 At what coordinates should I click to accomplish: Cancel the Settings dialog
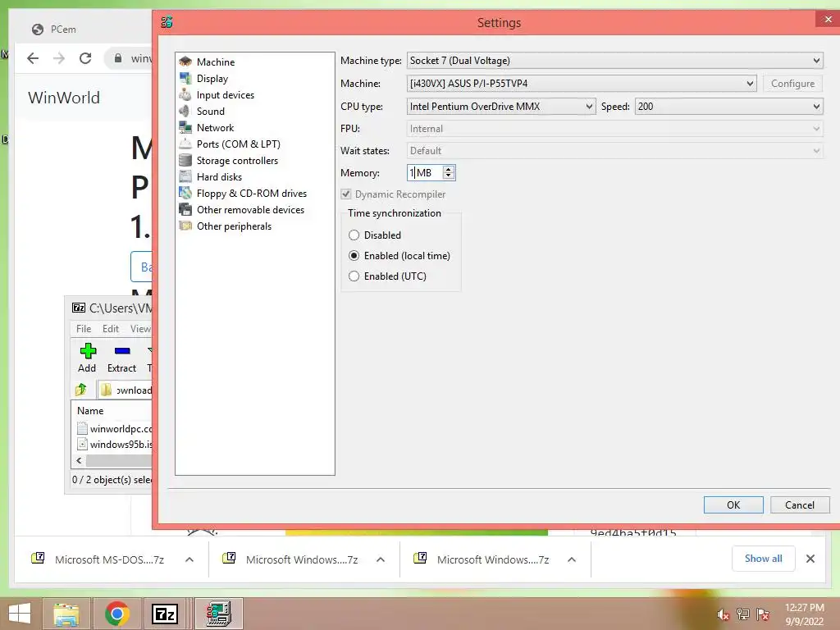800,505
